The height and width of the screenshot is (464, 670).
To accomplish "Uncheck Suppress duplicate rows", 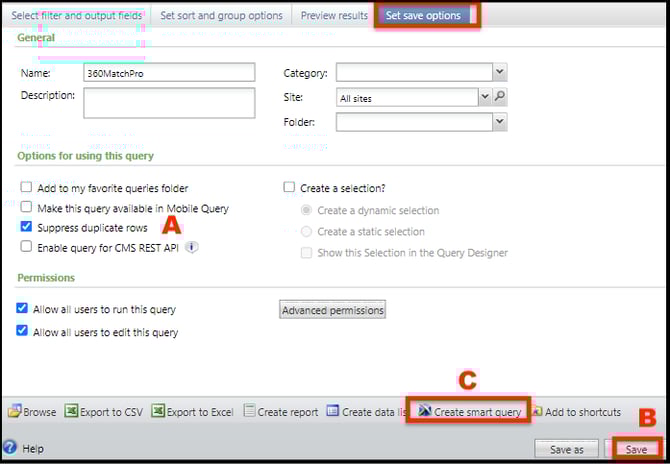I will [x=25, y=227].
